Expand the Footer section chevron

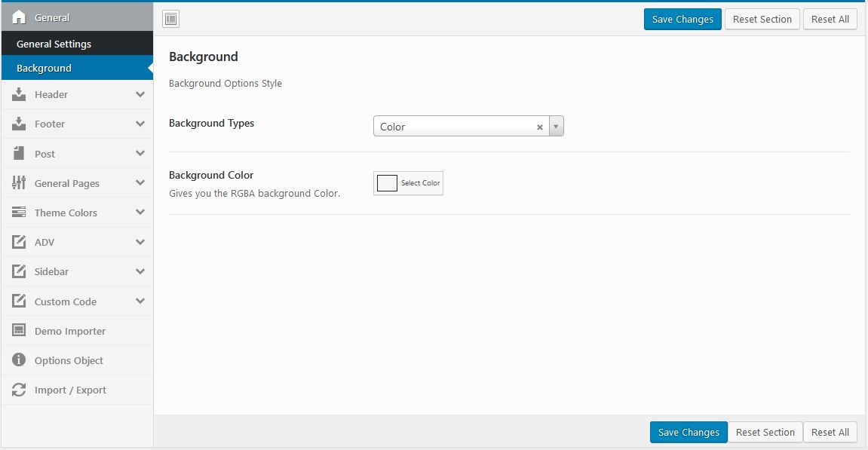(140, 124)
